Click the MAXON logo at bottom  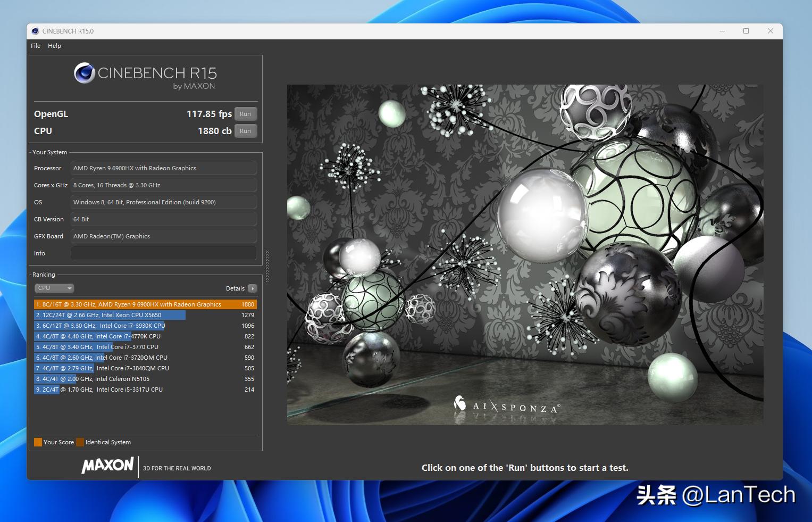coord(108,466)
